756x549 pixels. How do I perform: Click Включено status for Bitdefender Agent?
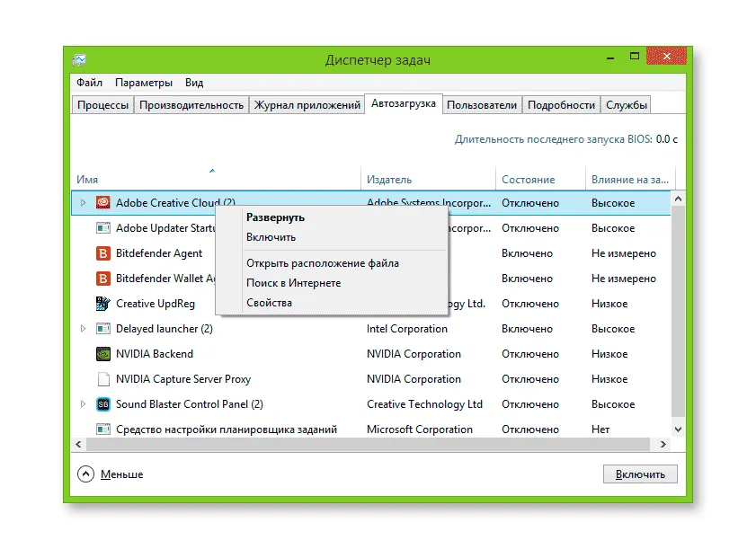click(x=527, y=253)
